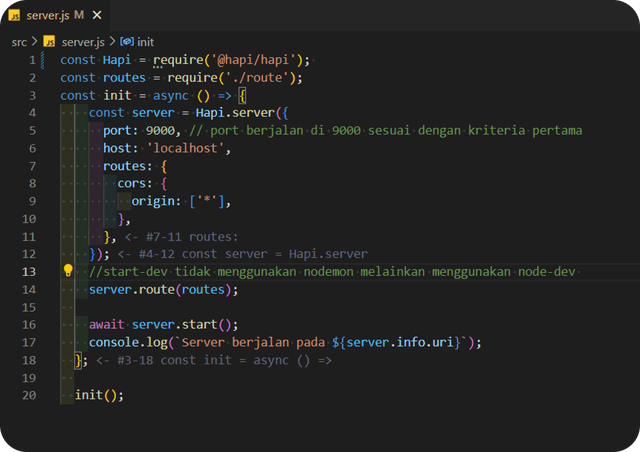Click the lightbulb code action icon
Image resolution: width=640 pixels, height=452 pixels.
[x=68, y=271]
